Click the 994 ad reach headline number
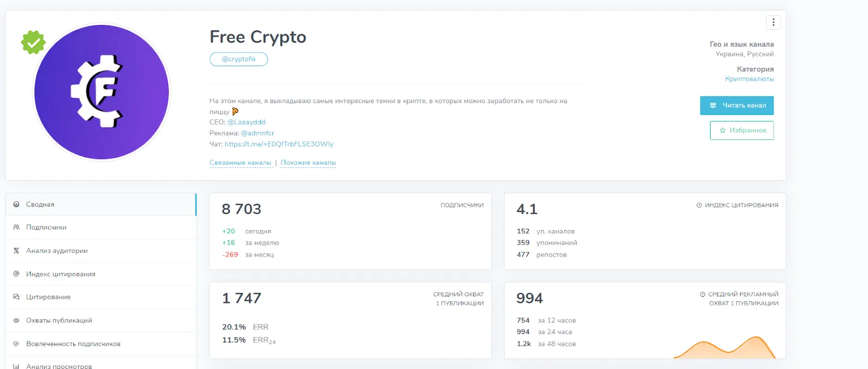 click(529, 298)
